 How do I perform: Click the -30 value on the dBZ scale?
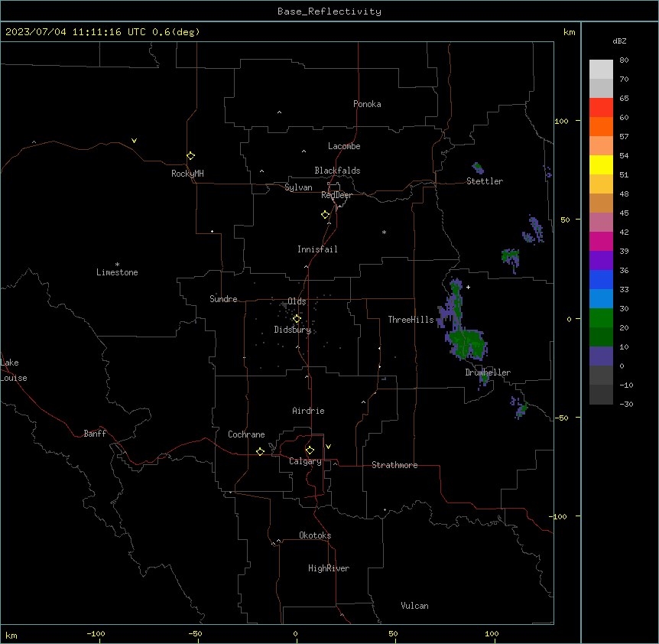626,404
